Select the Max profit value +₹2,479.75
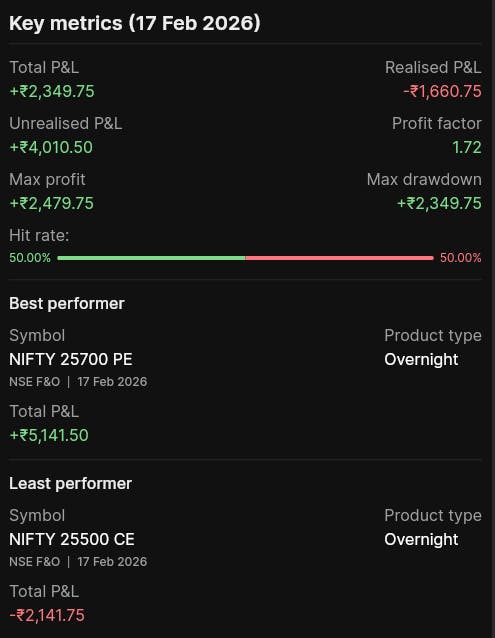 click(x=52, y=203)
